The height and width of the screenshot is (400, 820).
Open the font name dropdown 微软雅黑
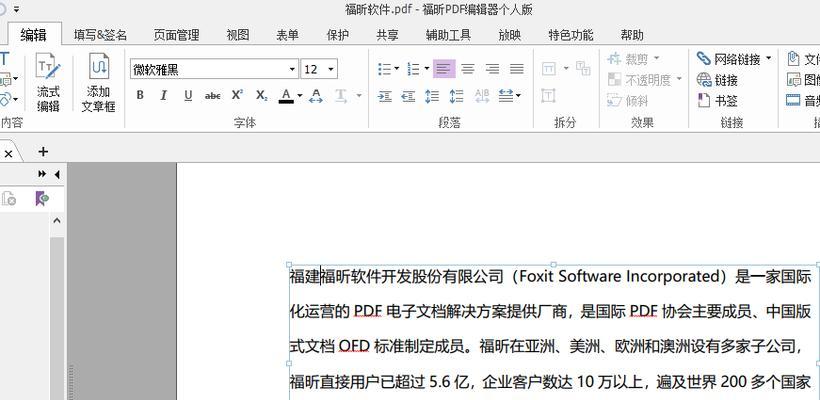click(x=292, y=70)
